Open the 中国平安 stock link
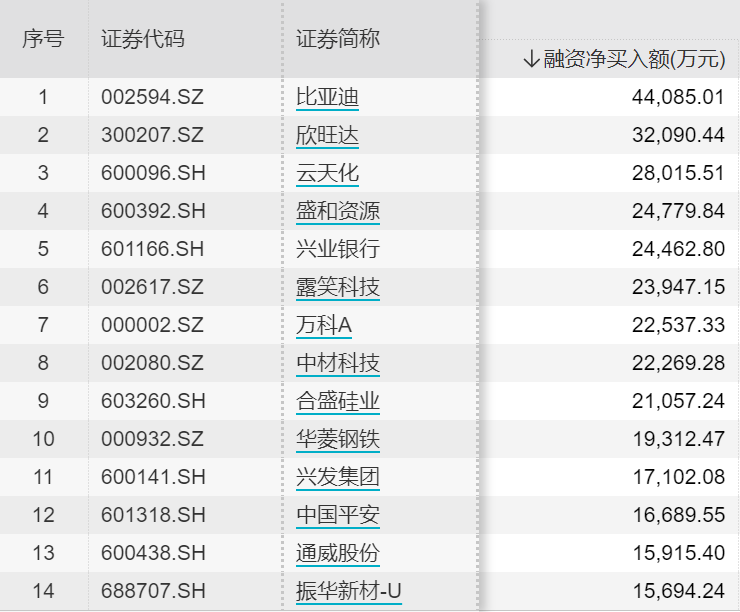Screen dimensions: 740x612 [338, 515]
